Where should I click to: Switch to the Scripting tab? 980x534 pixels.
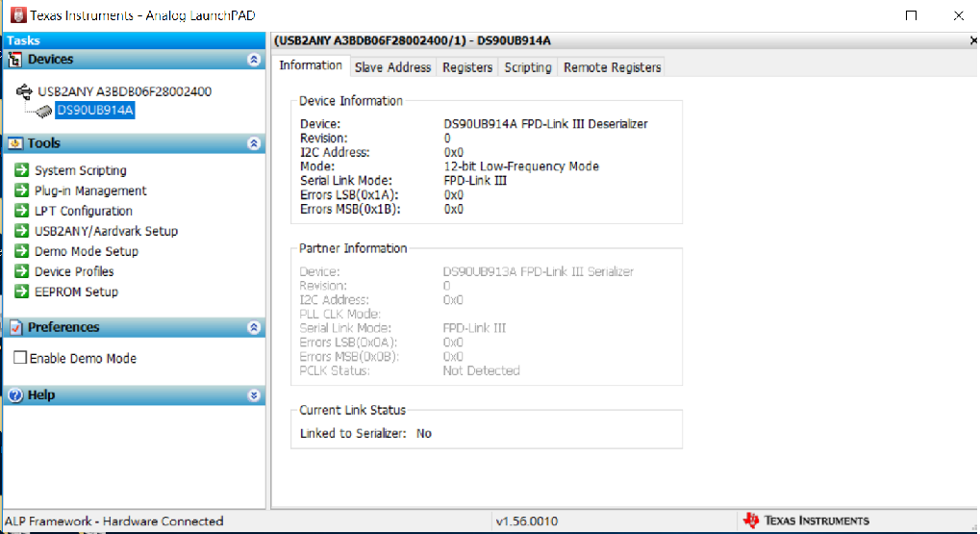click(528, 67)
